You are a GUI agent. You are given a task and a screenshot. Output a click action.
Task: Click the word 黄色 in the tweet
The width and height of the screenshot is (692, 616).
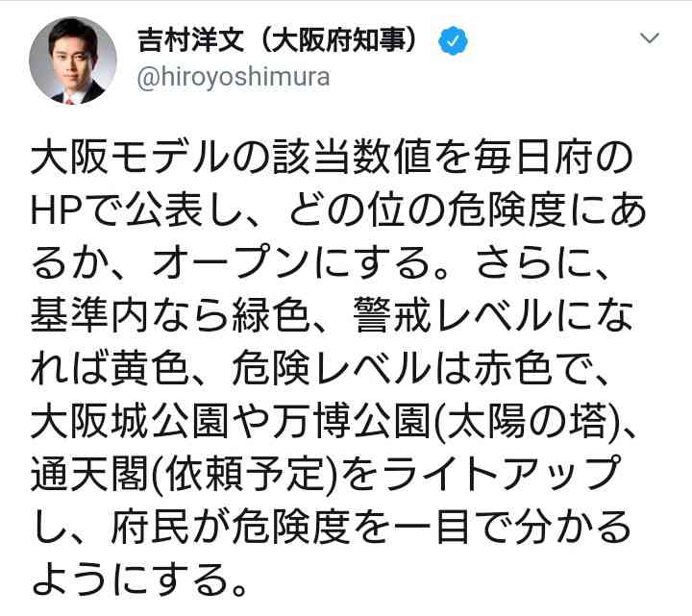point(150,368)
